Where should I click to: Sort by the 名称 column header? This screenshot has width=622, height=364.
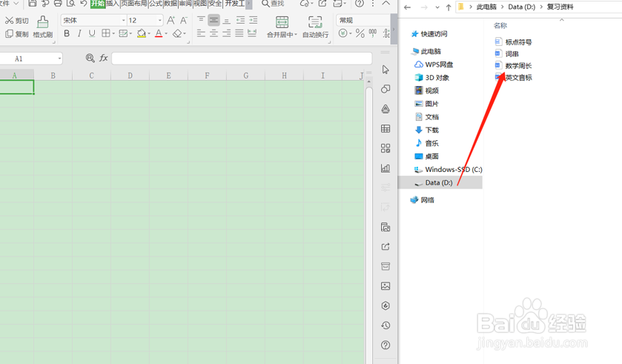click(500, 25)
